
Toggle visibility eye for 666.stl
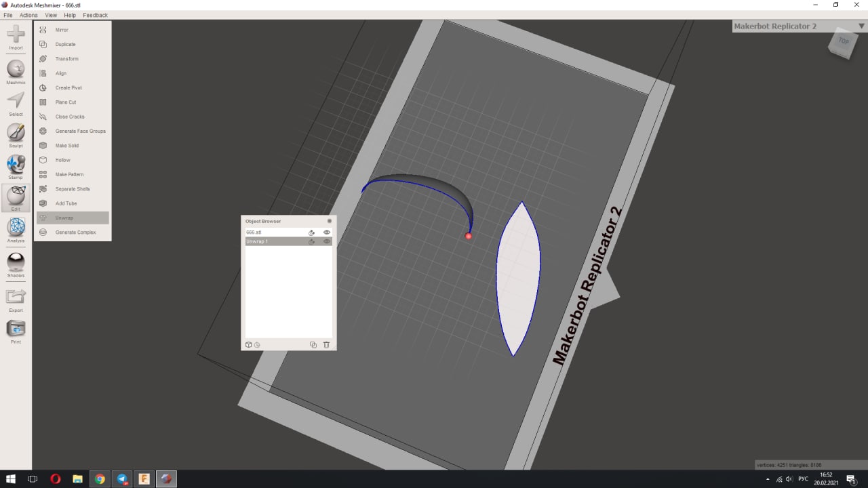pyautogui.click(x=327, y=232)
